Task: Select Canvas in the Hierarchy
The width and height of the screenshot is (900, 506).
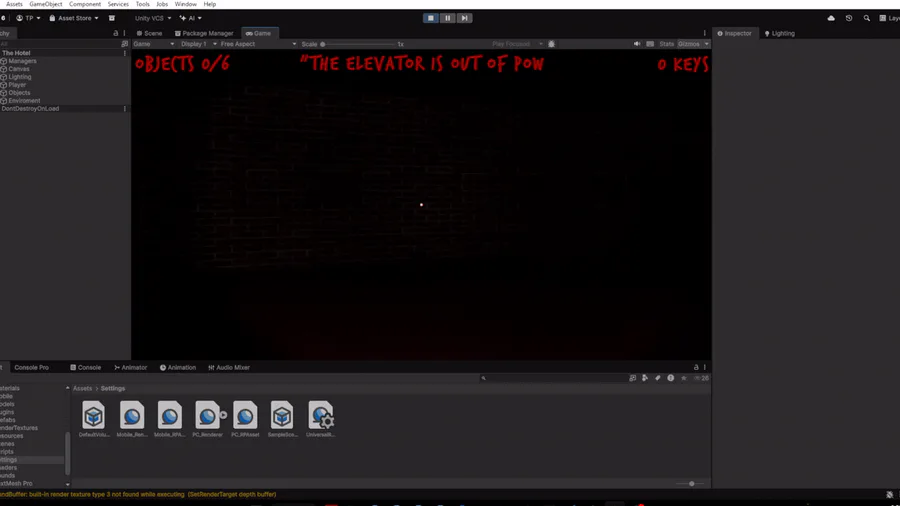Action: pyautogui.click(x=19, y=69)
